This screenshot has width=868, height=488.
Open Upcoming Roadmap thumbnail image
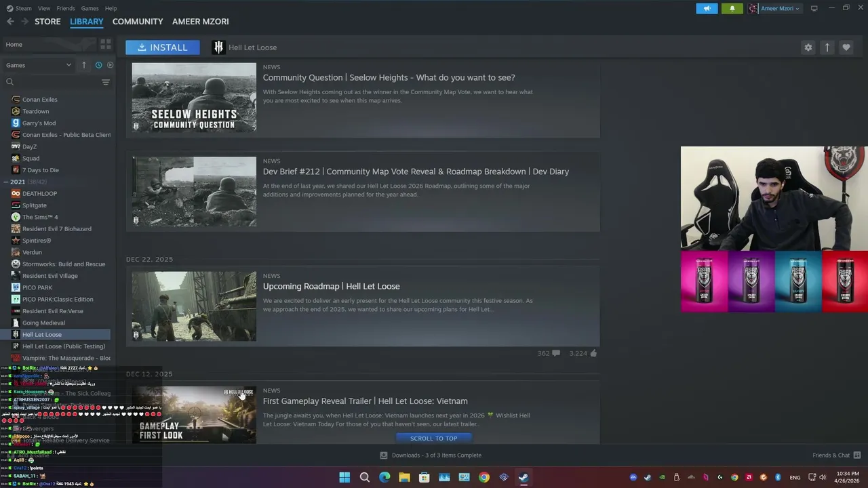pyautogui.click(x=194, y=306)
